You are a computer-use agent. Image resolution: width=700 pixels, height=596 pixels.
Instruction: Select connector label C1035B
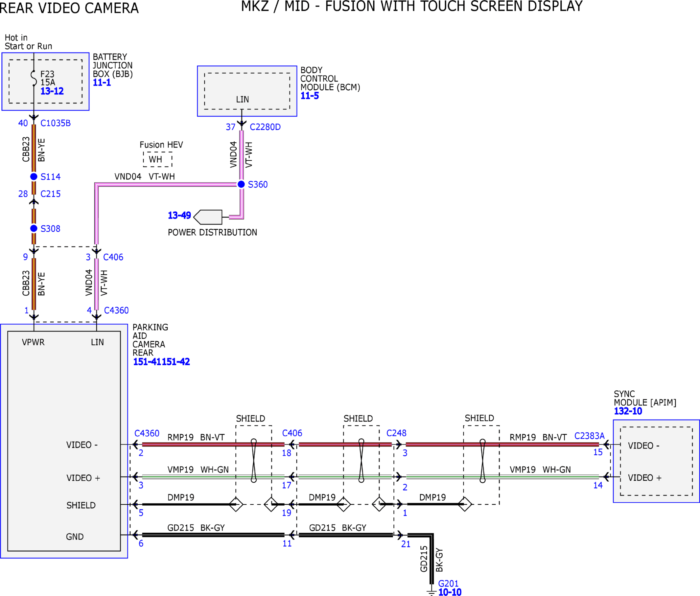pyautogui.click(x=56, y=123)
